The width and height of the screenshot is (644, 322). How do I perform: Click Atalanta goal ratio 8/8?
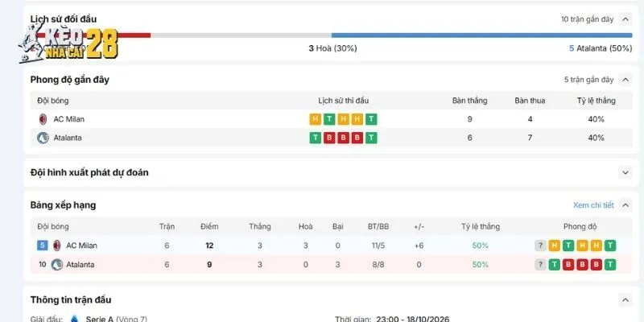point(378,265)
